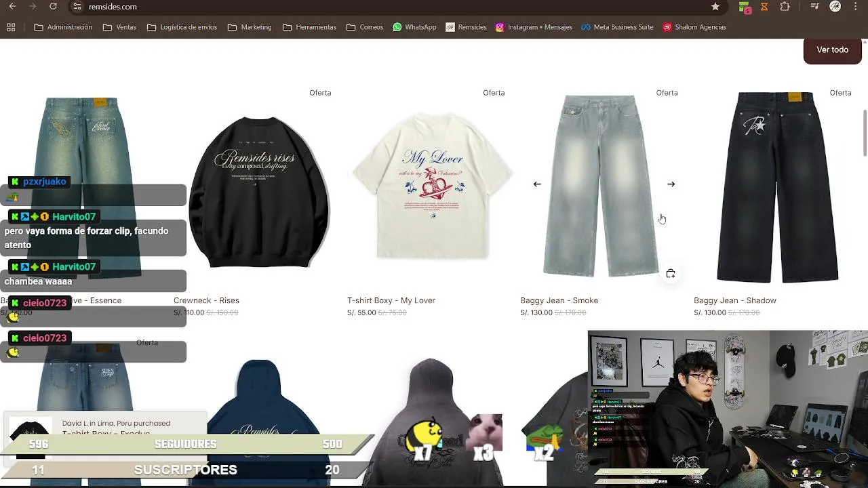Open the Herramientas bookmarks folder
The width and height of the screenshot is (868, 488).
pyautogui.click(x=309, y=27)
